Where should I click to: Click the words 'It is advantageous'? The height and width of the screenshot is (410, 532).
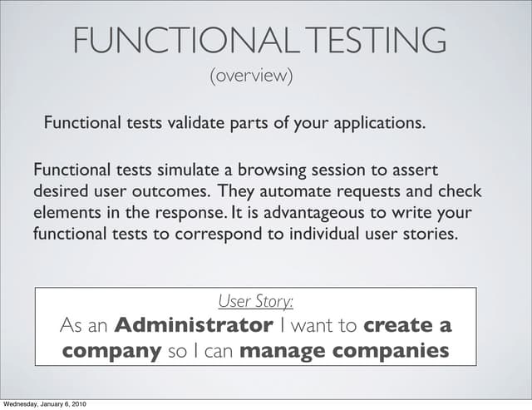(287, 212)
